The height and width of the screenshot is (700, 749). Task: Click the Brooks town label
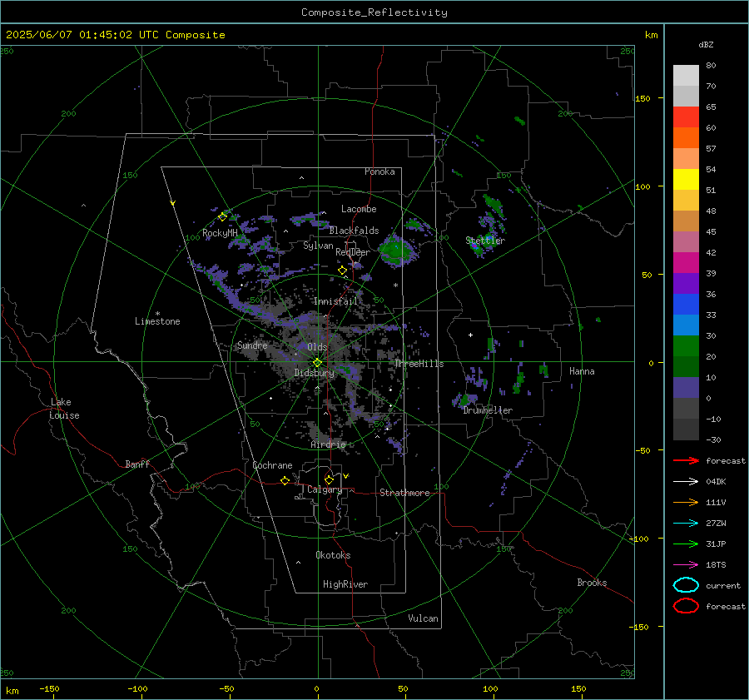[592, 583]
